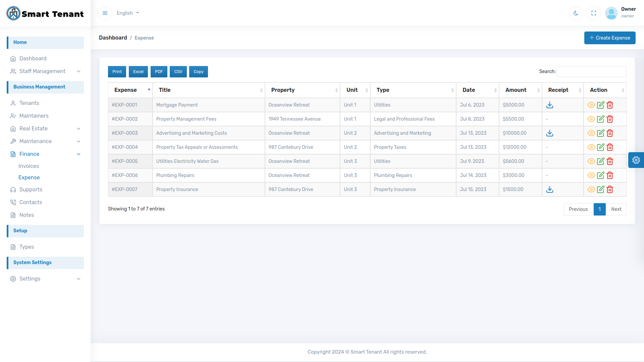Expand the Staff Management menu
Viewport: 644px width, 362px height.
[x=42, y=71]
